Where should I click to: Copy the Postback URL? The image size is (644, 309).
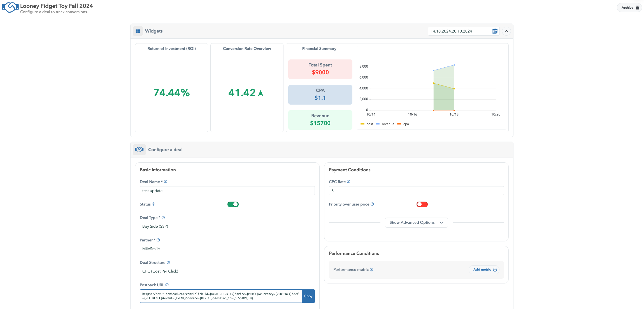click(x=308, y=296)
